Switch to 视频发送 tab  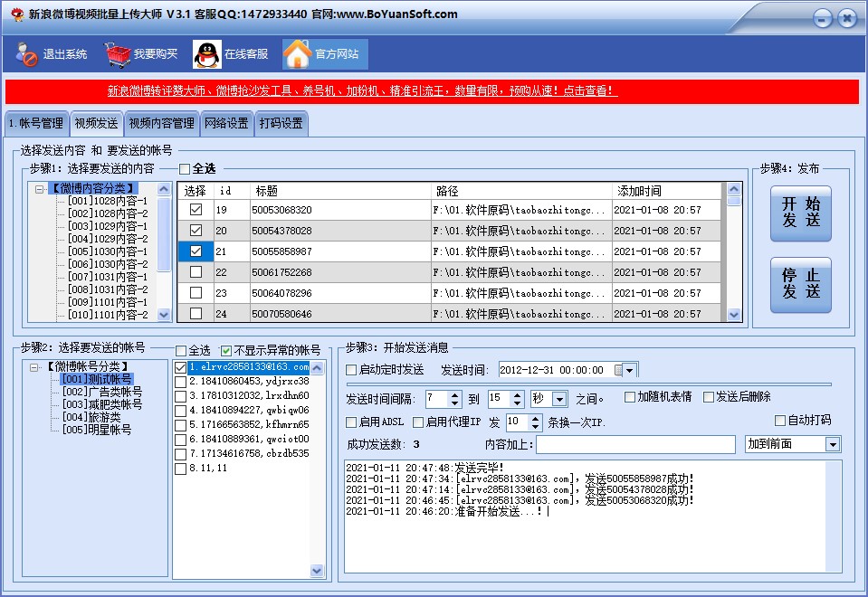(x=96, y=123)
